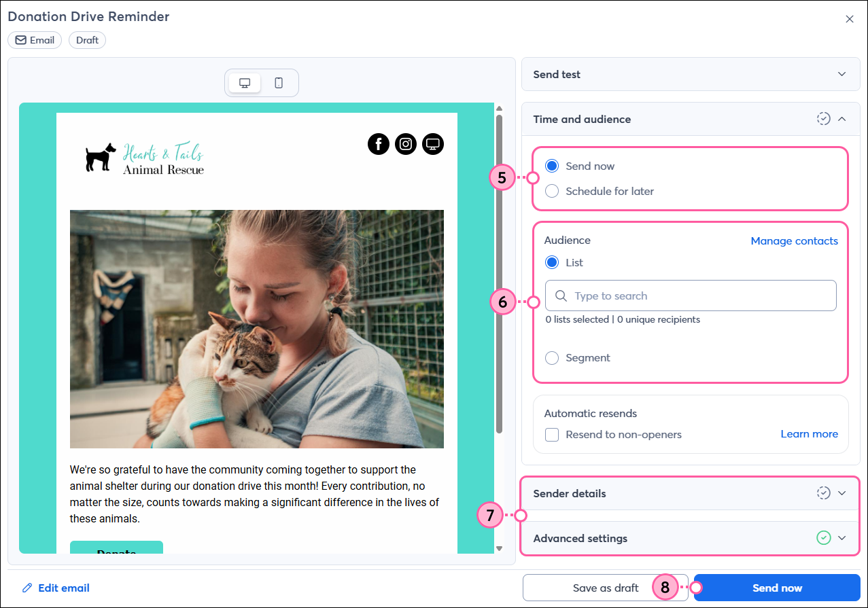The image size is (868, 608).
Task: Select the Send now radio option
Action: (x=552, y=165)
